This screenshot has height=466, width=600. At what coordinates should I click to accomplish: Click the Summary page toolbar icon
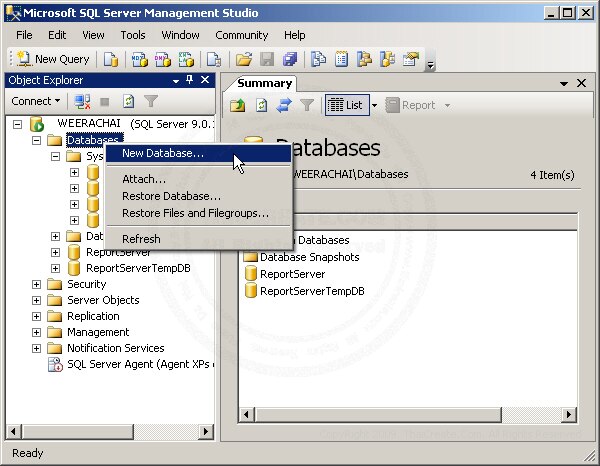341,59
